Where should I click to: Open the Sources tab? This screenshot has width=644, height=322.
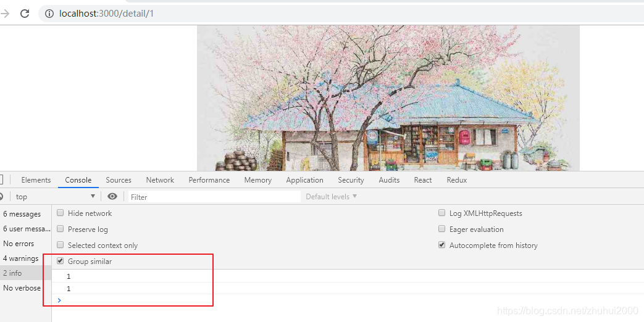[119, 180]
